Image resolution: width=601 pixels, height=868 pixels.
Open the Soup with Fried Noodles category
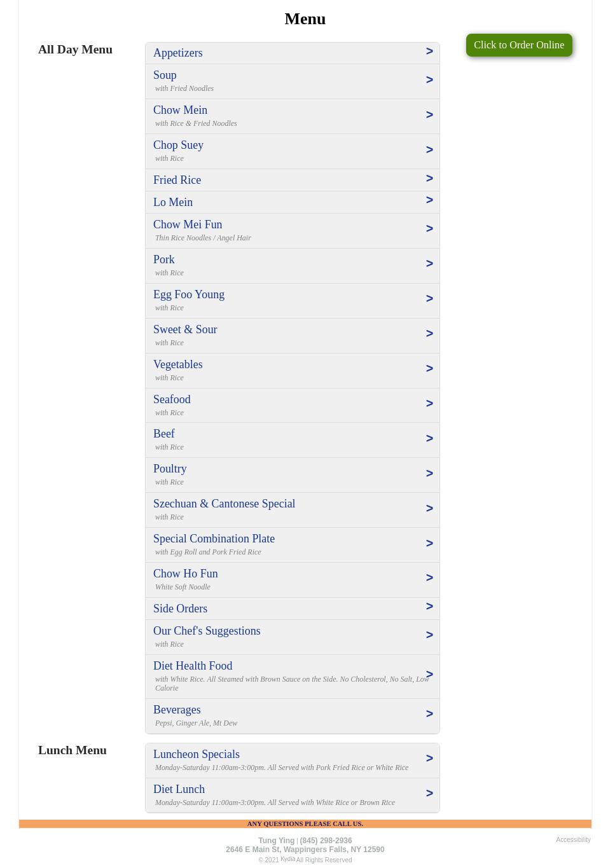[x=165, y=75]
